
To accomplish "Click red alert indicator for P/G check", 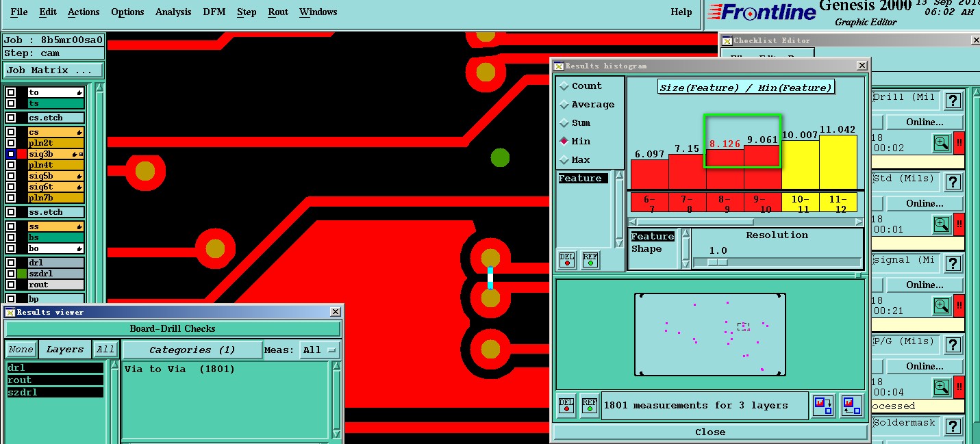I will pyautogui.click(x=959, y=387).
